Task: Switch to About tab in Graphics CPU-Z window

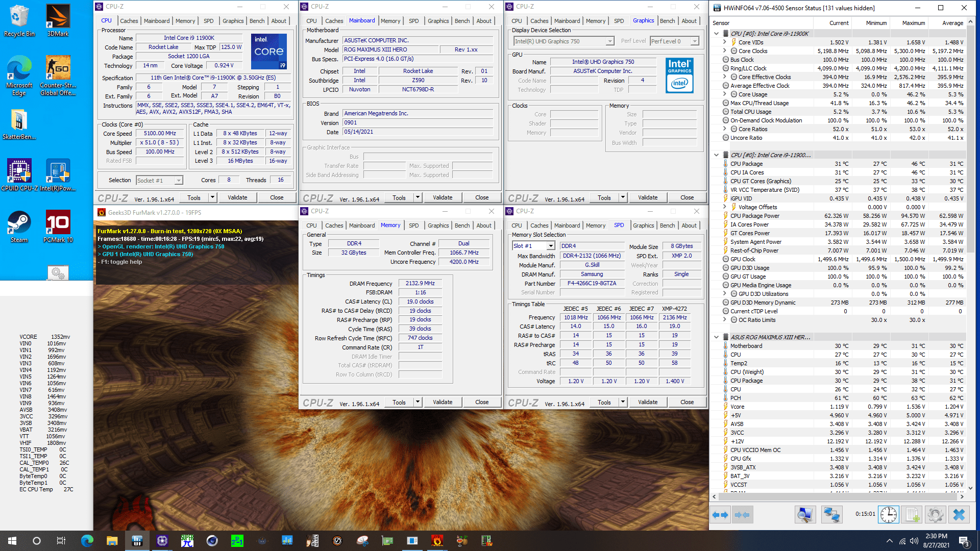Action: point(689,21)
